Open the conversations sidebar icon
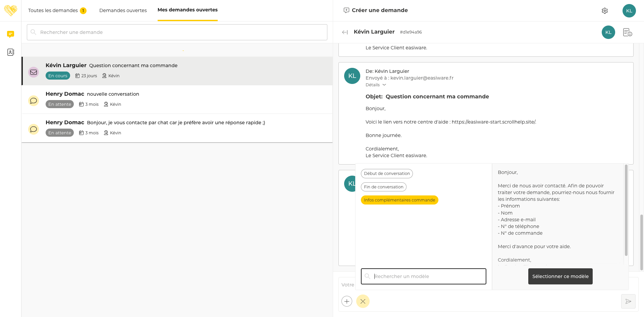This screenshot has height=317, width=644. 10,34
